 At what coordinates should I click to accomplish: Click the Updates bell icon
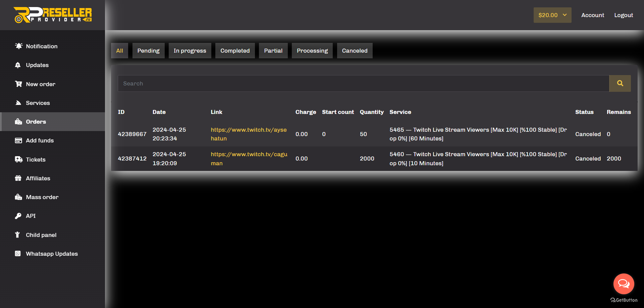(x=18, y=65)
